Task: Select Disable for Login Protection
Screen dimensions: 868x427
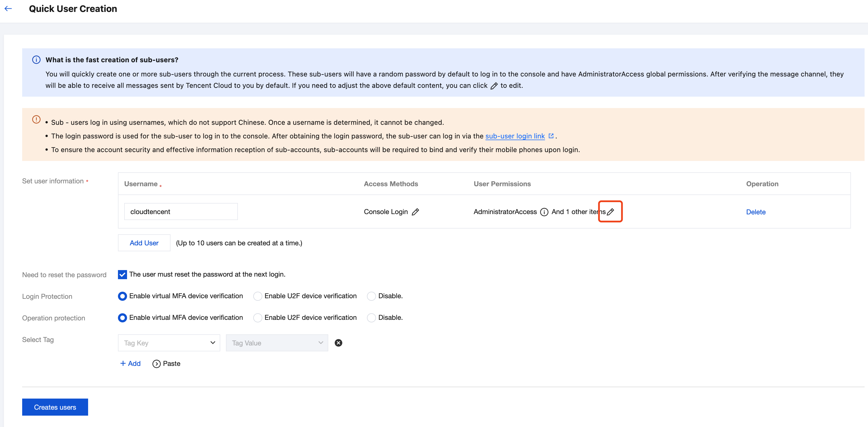Action: [x=371, y=296]
